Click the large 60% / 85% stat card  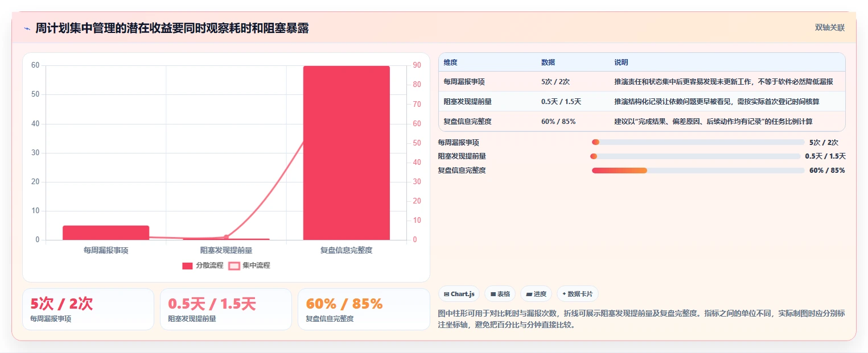pyautogui.click(x=364, y=309)
